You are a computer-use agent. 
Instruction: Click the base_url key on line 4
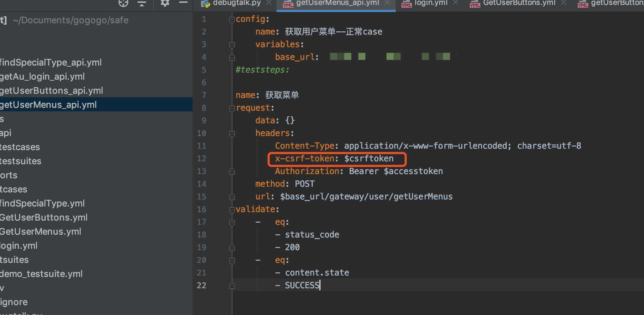(x=295, y=57)
